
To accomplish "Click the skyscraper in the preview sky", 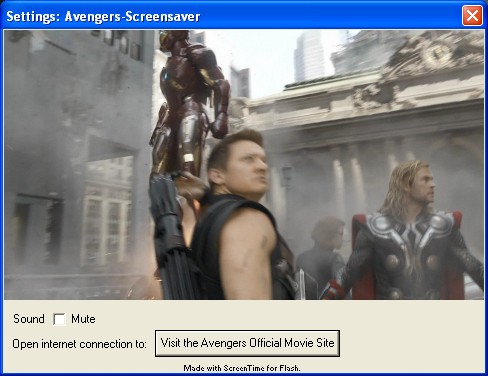I will coord(309,56).
